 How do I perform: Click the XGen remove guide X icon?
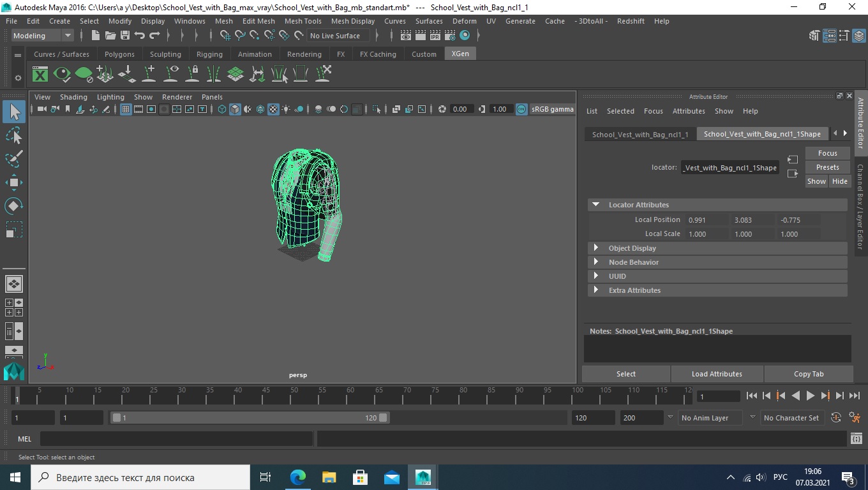click(322, 74)
